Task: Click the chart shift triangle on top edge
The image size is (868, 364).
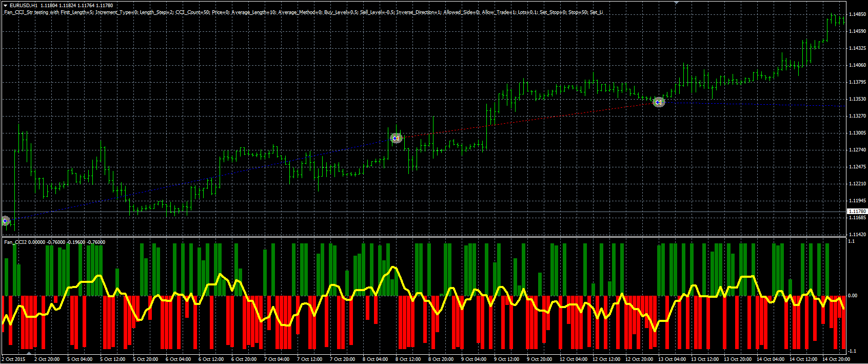Action: pos(676,3)
